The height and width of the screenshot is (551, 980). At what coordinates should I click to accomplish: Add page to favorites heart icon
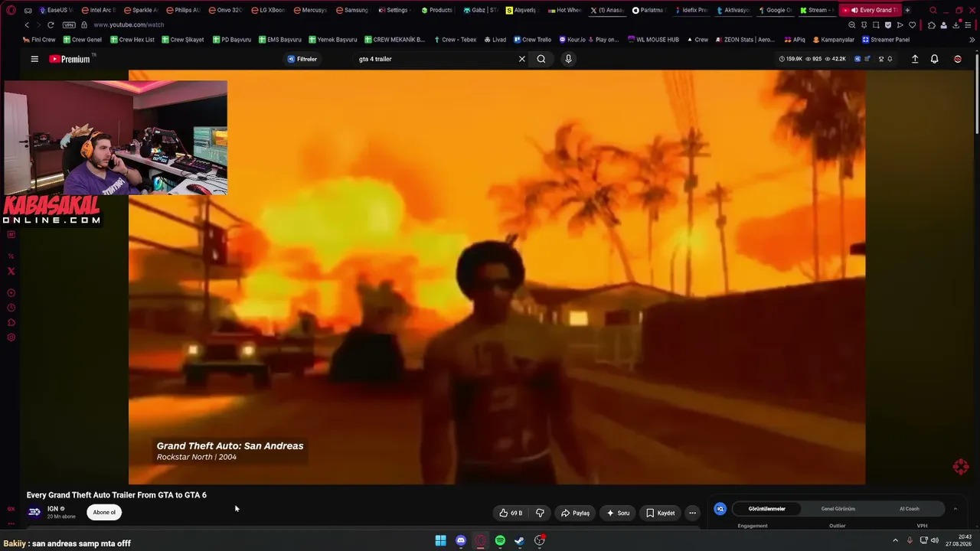pos(912,24)
